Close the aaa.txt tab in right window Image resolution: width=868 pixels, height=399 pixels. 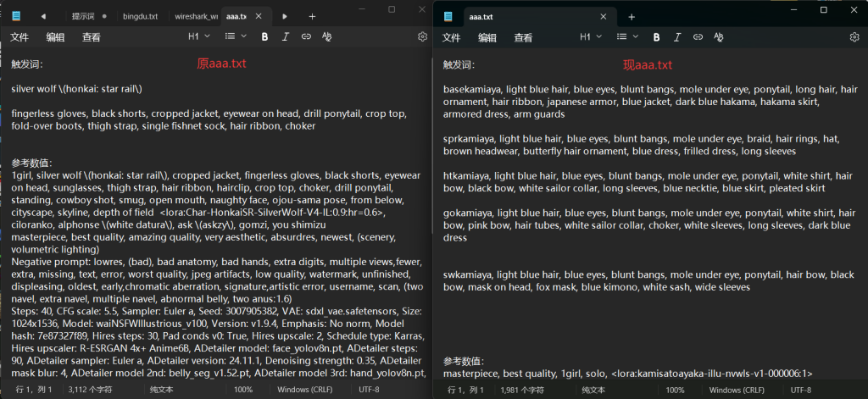click(604, 16)
